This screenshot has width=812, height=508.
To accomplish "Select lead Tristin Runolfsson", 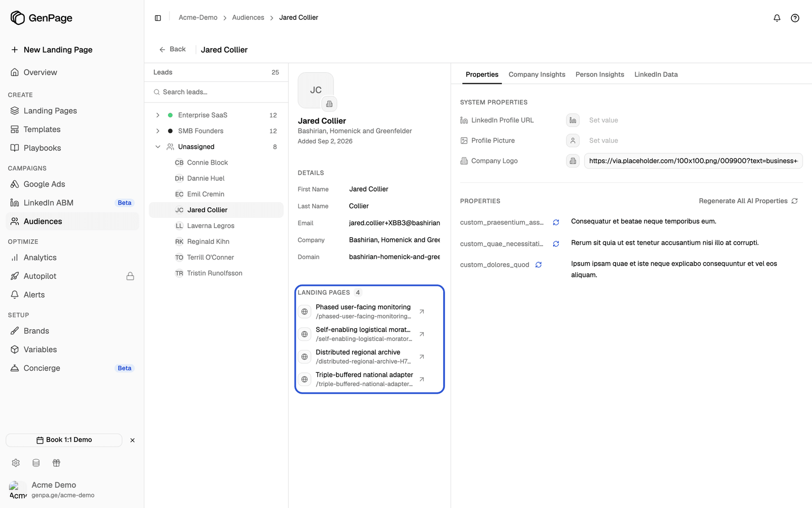I will click(216, 273).
